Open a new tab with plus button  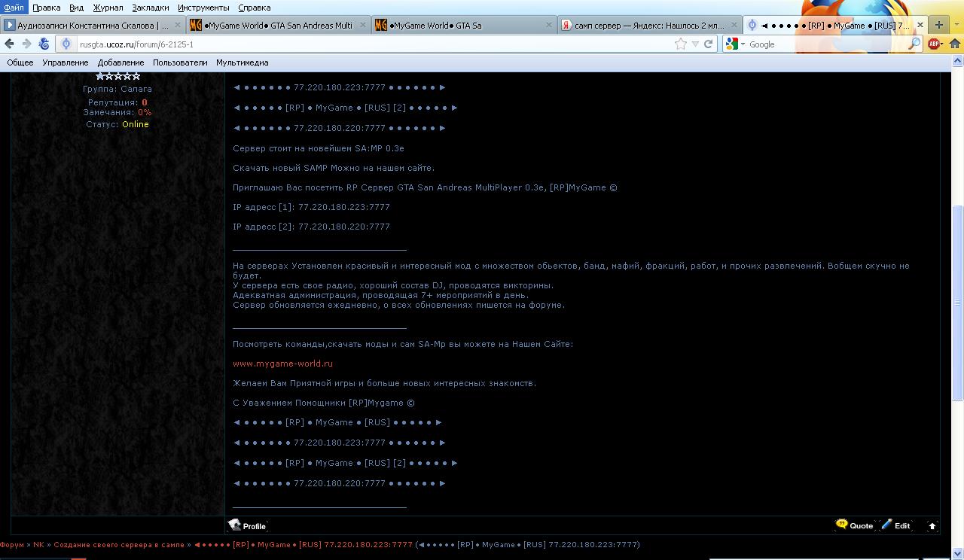point(938,25)
